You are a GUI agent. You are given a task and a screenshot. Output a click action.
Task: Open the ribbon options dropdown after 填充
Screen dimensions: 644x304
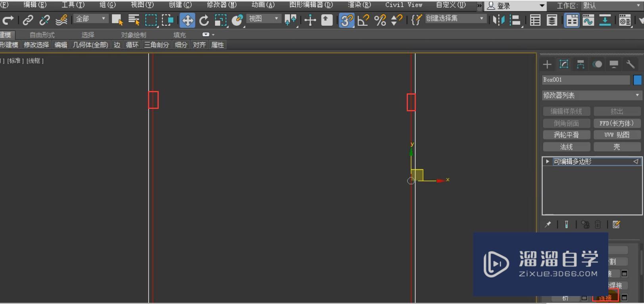pyautogui.click(x=208, y=35)
